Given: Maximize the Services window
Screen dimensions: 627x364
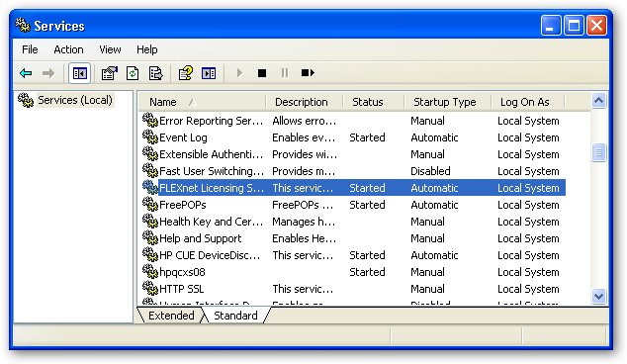Looking at the screenshot, I should click(574, 26).
